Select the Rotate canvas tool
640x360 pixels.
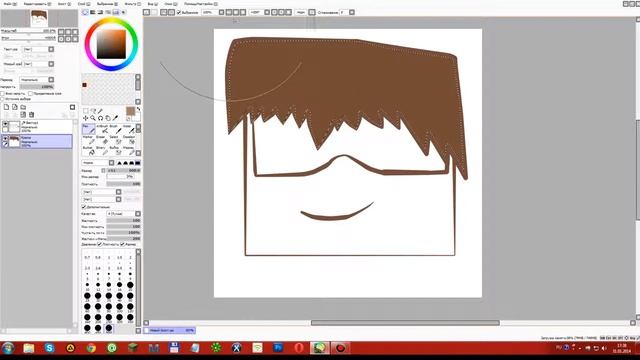tap(100, 118)
